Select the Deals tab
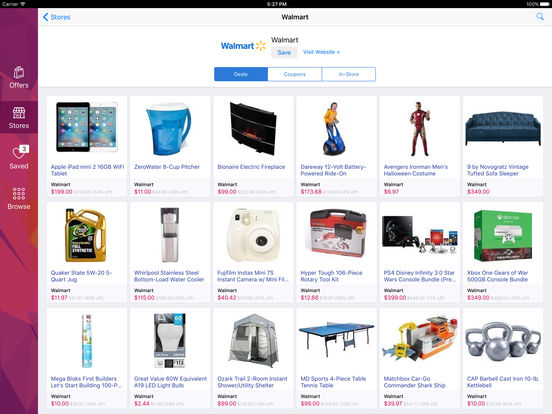The image size is (552, 414). coord(241,74)
